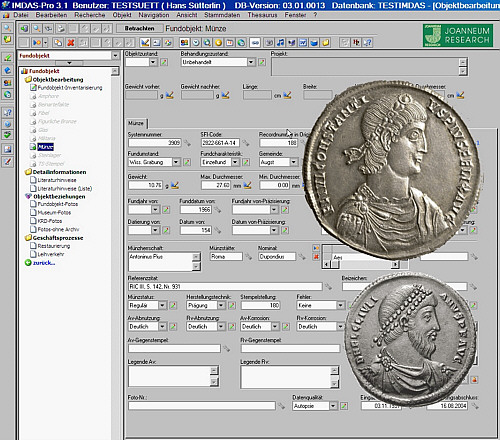Click the chain link icon in toolbar
The width and height of the screenshot is (500, 440).
[255, 43]
